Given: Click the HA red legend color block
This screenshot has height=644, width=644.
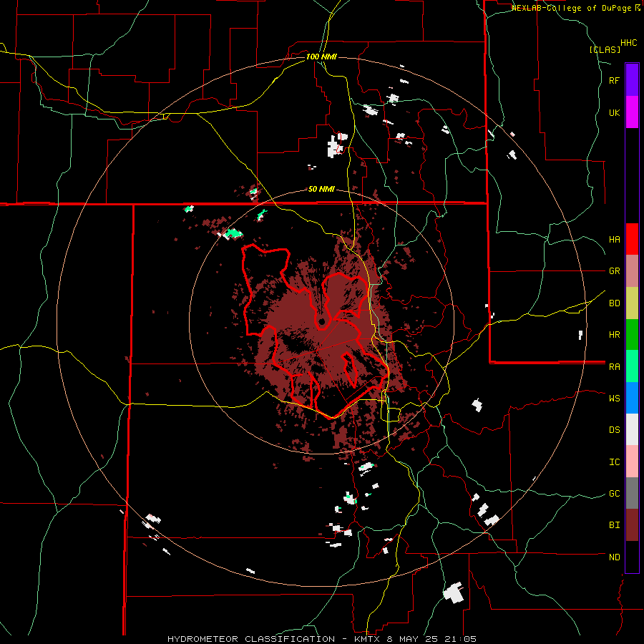Looking at the screenshot, I should coord(632,239).
